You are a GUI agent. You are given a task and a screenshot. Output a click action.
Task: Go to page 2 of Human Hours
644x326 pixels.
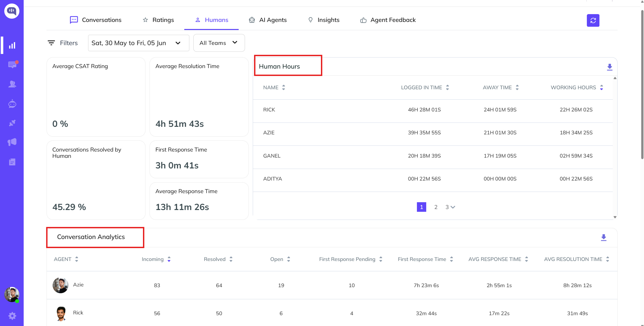(x=436, y=207)
